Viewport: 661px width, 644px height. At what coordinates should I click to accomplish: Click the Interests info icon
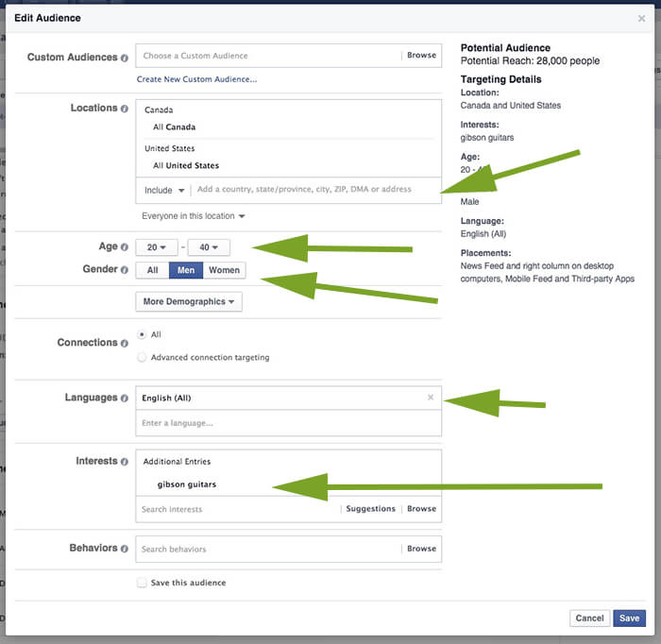125,462
